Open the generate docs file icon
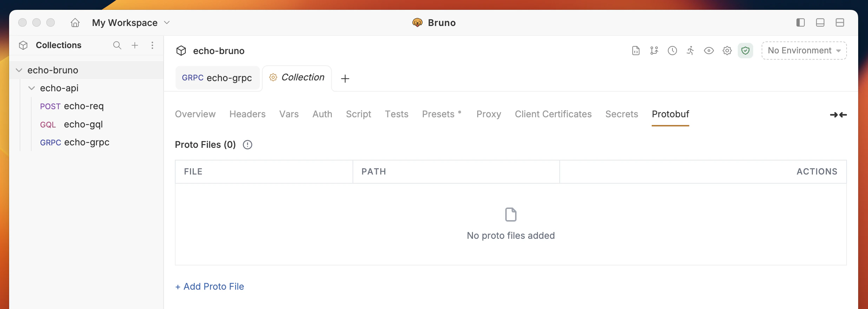The width and height of the screenshot is (868, 309). [x=636, y=51]
